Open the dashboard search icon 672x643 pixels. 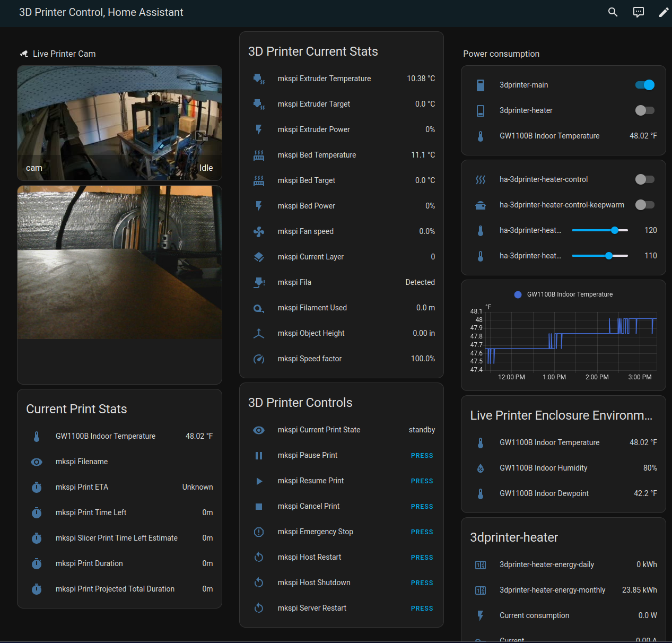[613, 12]
